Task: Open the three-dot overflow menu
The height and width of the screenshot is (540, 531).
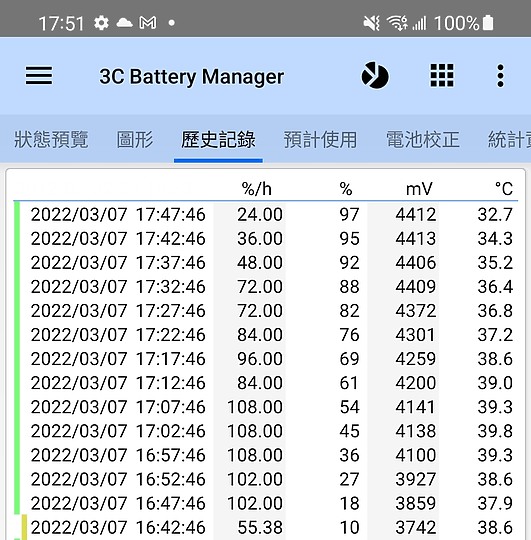Action: [500, 76]
